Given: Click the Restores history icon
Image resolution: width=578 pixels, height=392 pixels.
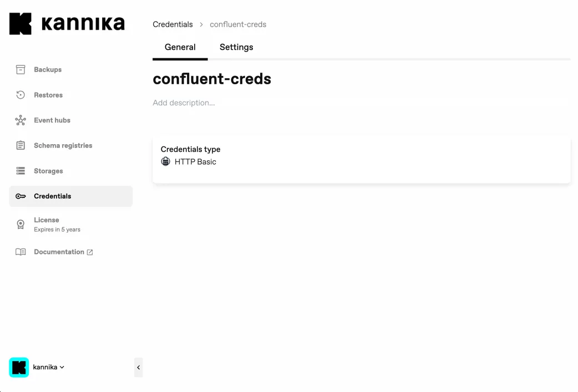Looking at the screenshot, I should coord(21,95).
